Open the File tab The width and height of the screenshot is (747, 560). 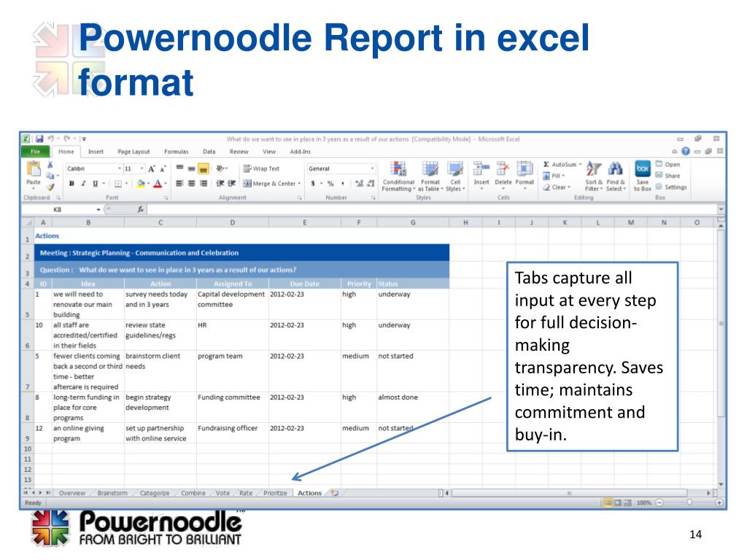tap(35, 152)
